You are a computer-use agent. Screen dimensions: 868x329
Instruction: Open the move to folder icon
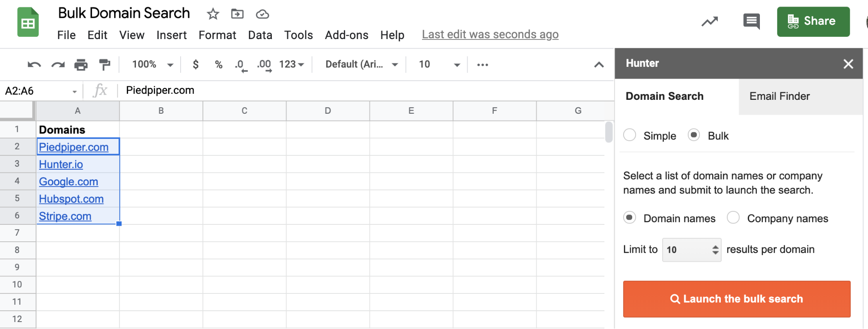(x=237, y=14)
